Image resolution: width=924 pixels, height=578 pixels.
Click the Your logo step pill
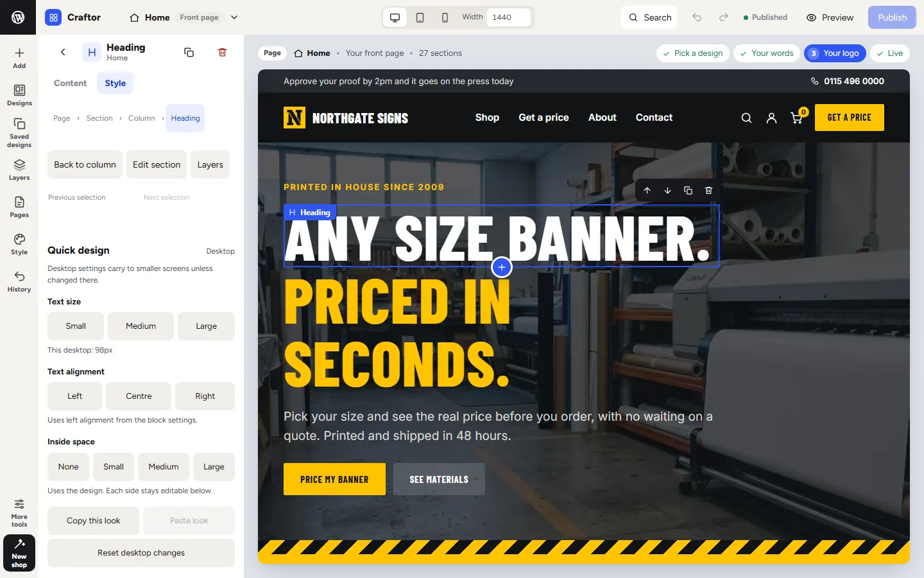(835, 53)
